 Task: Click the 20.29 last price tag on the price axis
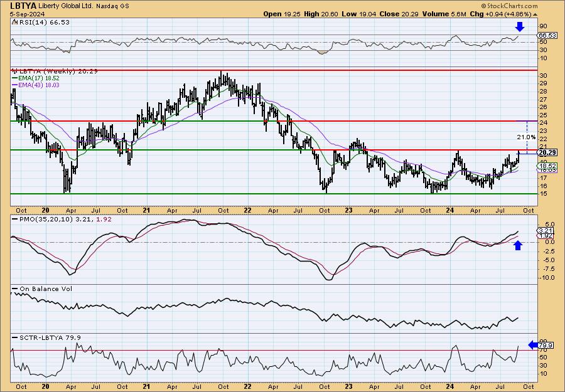(x=547, y=152)
